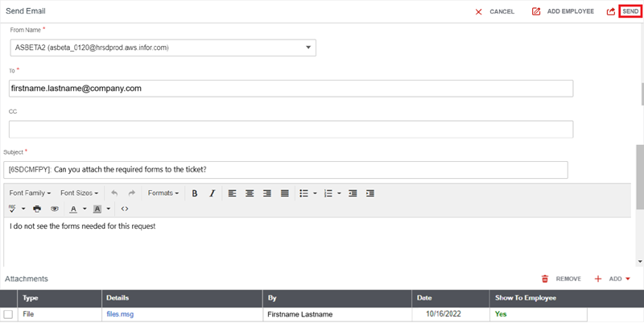Align text left
Viewport: 644px width, 323px height.
[232, 193]
